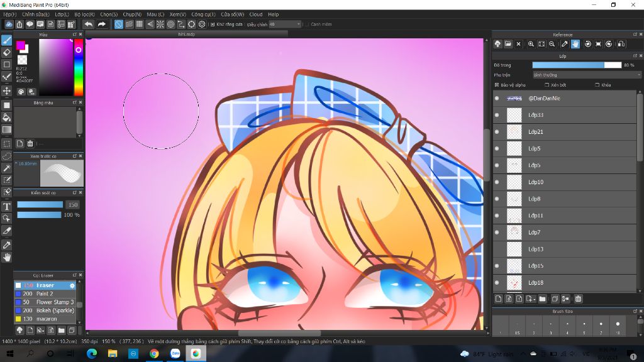Screen dimensions: 644x362
Task: Enable the crisscross grid snap
Action: (139, 25)
